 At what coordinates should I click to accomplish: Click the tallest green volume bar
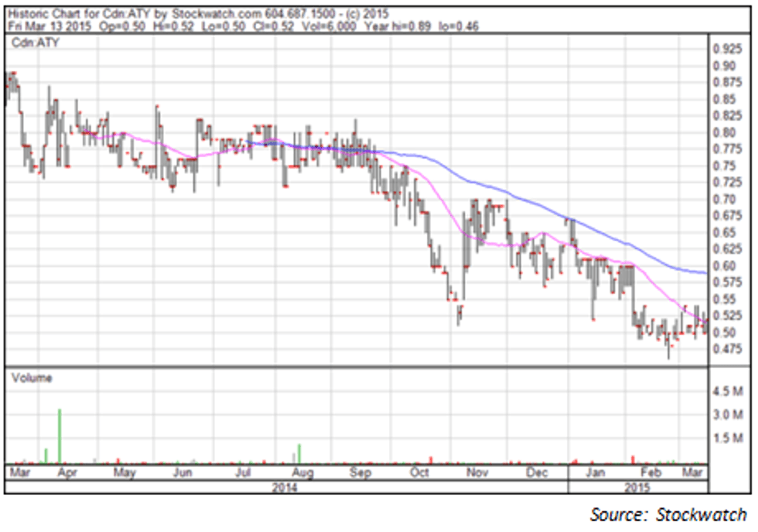[x=60, y=435]
